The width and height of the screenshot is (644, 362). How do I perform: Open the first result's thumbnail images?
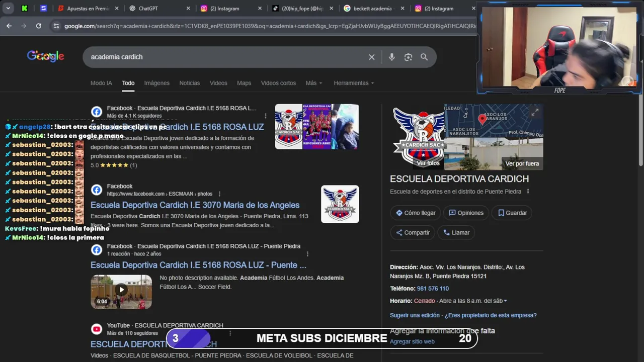coord(317,127)
